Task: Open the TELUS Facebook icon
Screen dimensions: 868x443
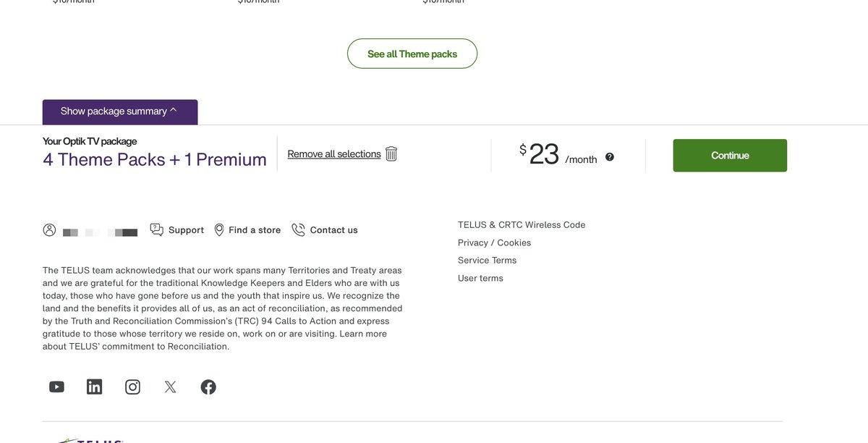Action: (208, 387)
